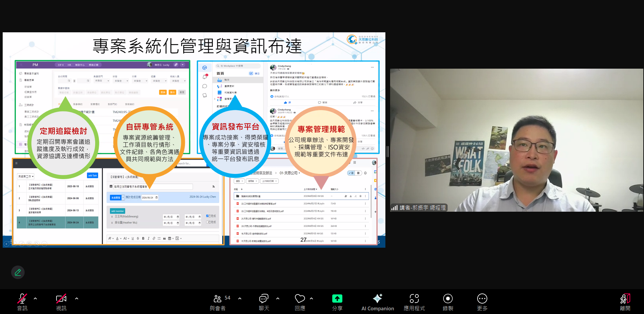Open the 應用程式 apps icon

pyautogui.click(x=414, y=302)
